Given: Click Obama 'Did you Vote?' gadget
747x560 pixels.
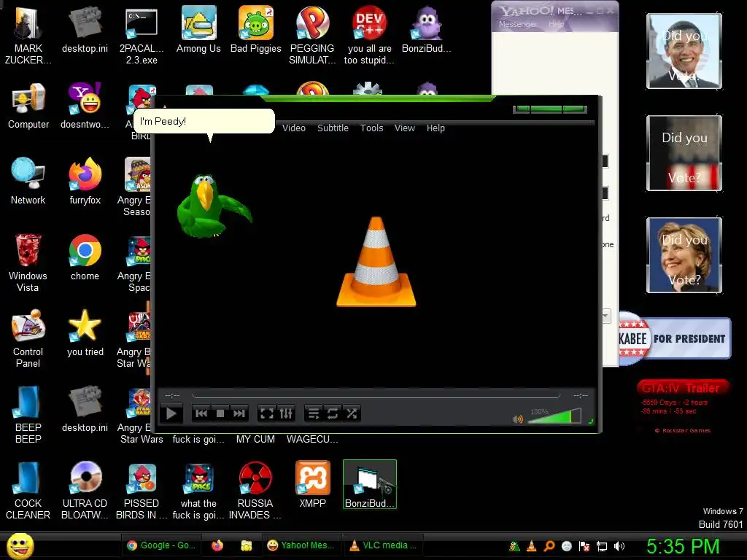Looking at the screenshot, I should 684,51.
